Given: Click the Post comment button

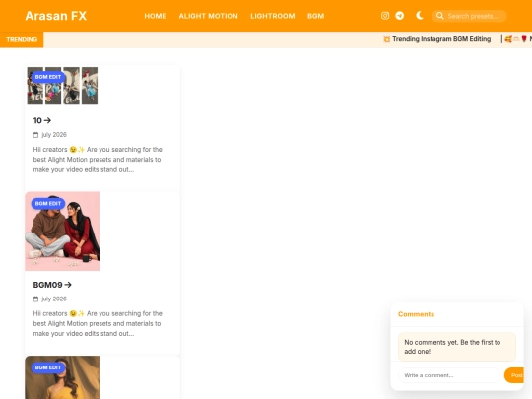Looking at the screenshot, I should coord(514,375).
